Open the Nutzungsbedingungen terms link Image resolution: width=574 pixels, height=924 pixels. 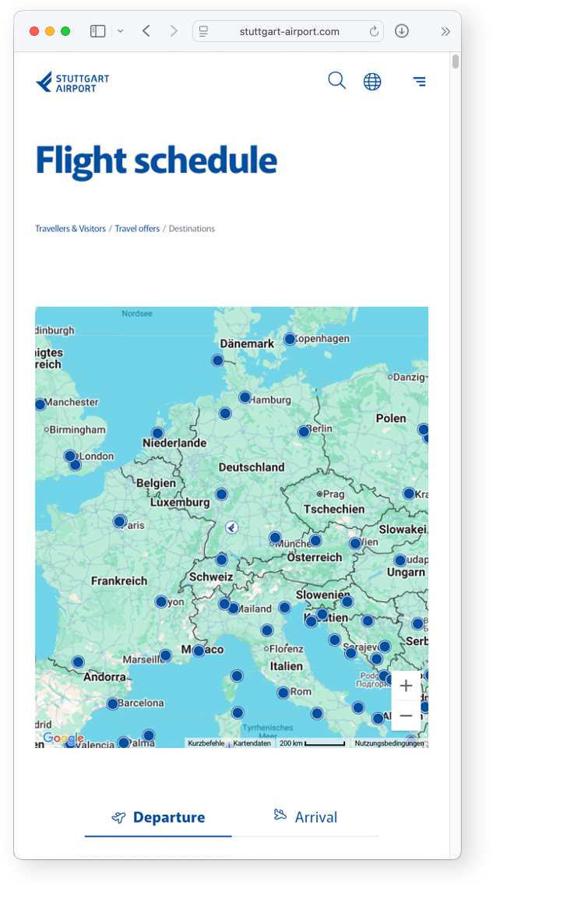coord(389,743)
